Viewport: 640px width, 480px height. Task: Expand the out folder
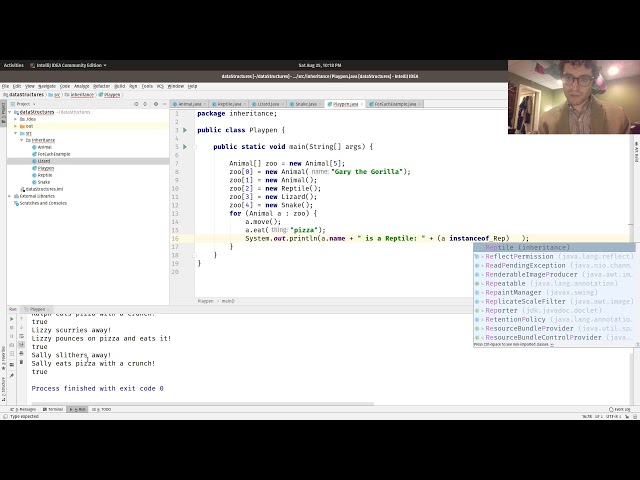[x=16, y=126]
